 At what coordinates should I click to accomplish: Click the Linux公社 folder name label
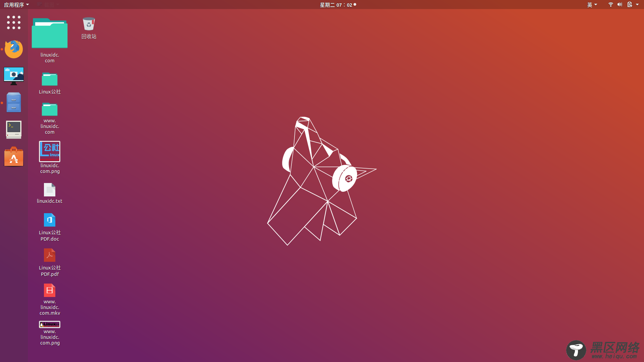pos(50,92)
